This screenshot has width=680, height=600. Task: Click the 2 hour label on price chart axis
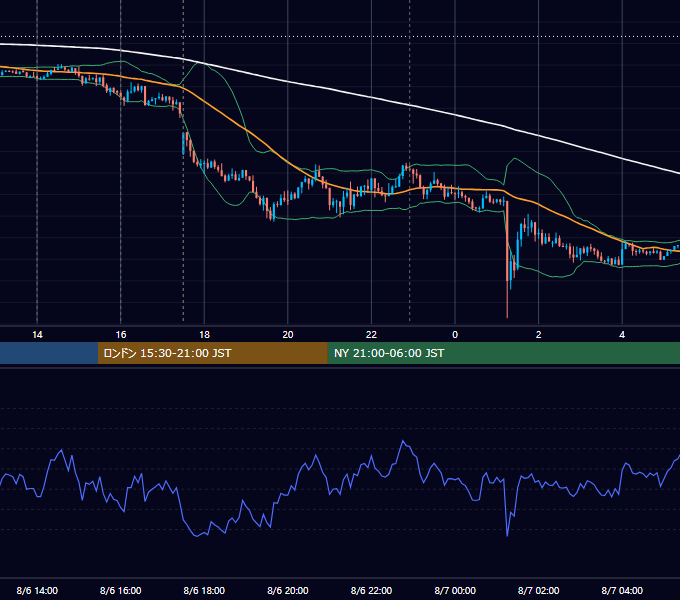[x=539, y=335]
